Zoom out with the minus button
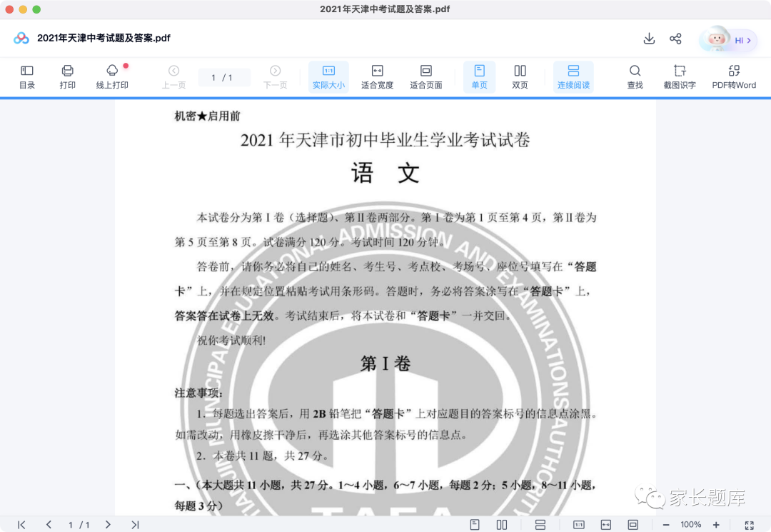 [x=666, y=525]
